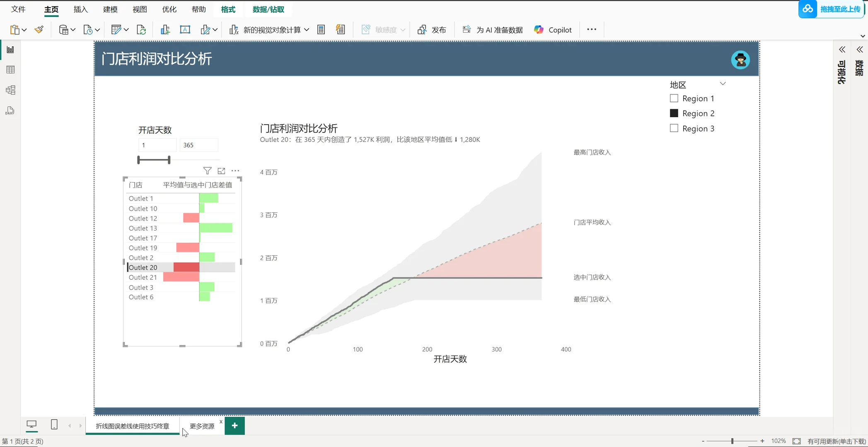Open the report view icon in left sidebar
Viewport: 868px width, 447px height.
(10, 50)
